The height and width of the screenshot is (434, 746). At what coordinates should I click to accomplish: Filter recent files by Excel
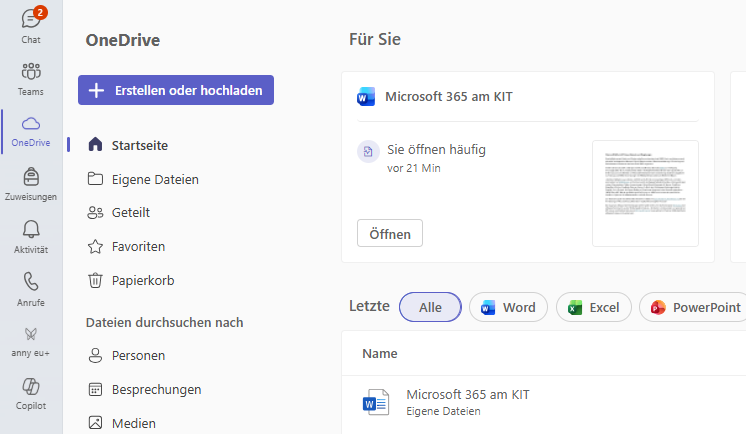pos(594,308)
